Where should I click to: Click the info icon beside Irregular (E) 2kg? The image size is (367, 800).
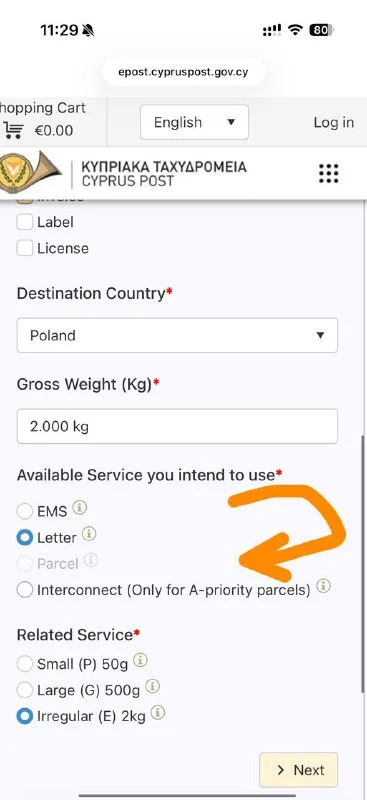coord(158,713)
